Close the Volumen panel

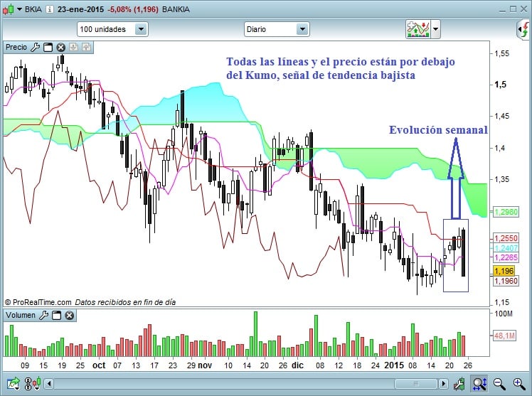(69, 316)
